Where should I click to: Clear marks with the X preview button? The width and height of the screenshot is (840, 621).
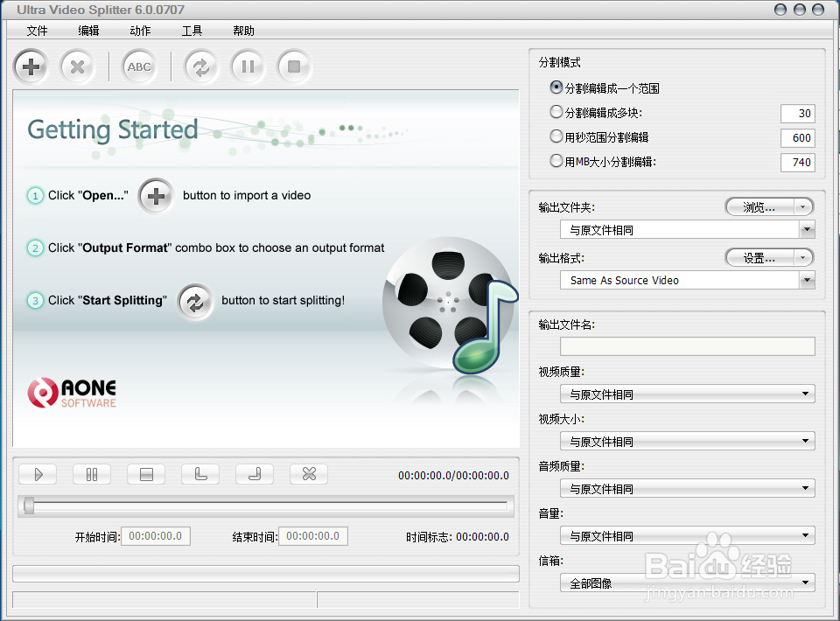(309, 474)
